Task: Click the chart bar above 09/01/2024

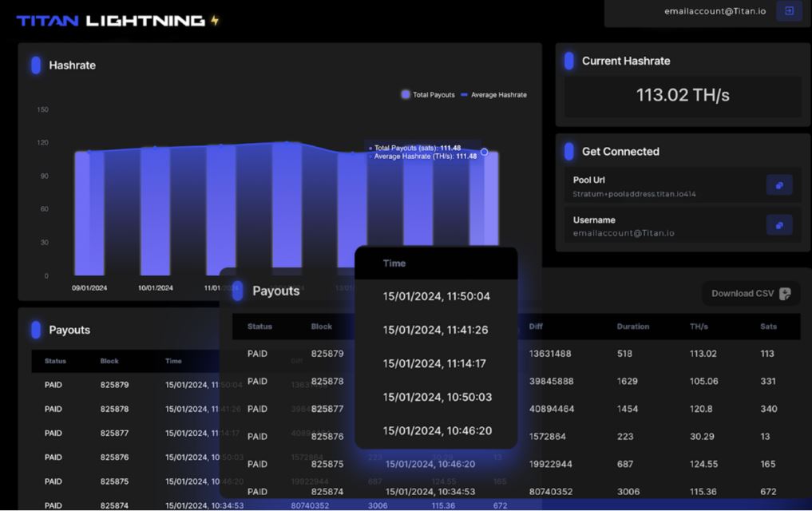Action: click(89, 213)
